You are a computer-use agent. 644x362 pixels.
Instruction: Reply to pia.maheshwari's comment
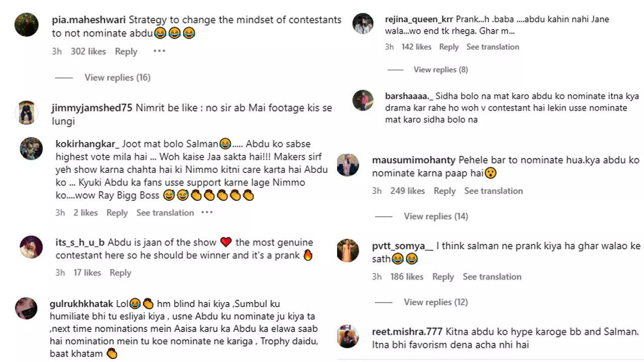pos(126,51)
